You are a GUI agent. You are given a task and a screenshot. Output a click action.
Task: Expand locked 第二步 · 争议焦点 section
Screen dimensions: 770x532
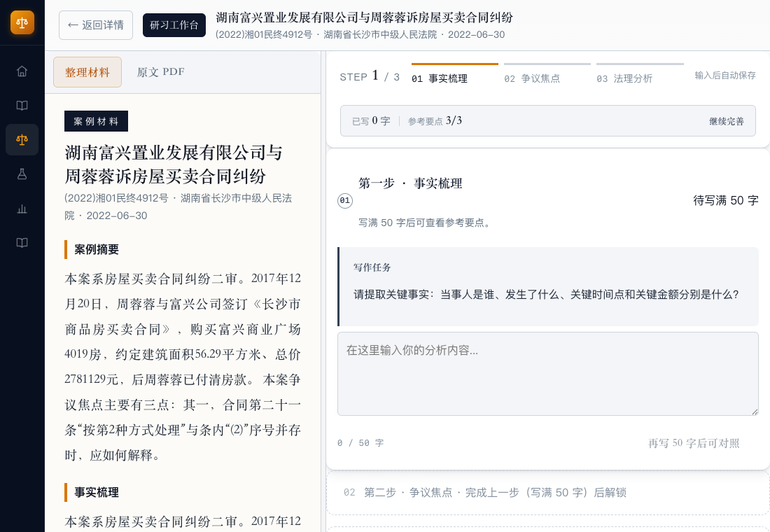[x=548, y=493]
